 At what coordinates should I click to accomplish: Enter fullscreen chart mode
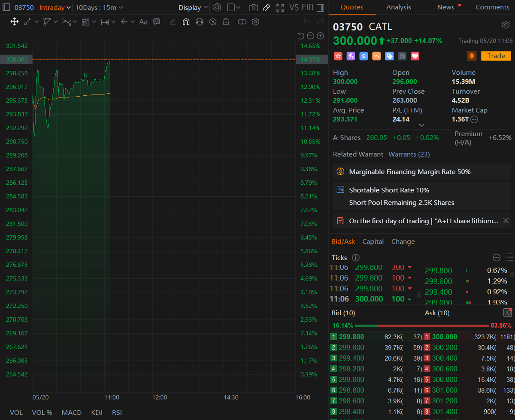tap(280, 8)
